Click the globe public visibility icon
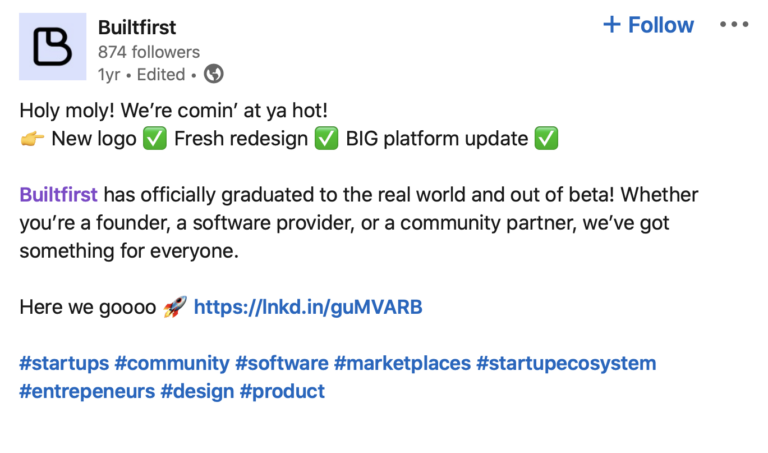 click(214, 74)
